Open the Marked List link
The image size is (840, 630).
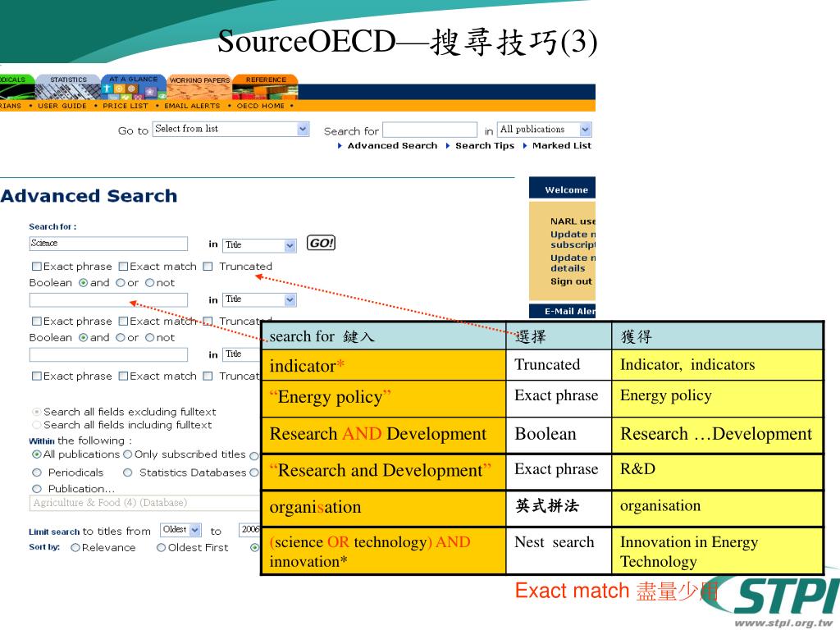pos(561,146)
